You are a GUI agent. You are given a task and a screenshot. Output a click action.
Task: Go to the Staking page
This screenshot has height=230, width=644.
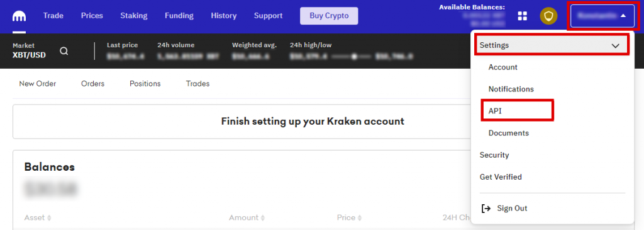(x=134, y=16)
